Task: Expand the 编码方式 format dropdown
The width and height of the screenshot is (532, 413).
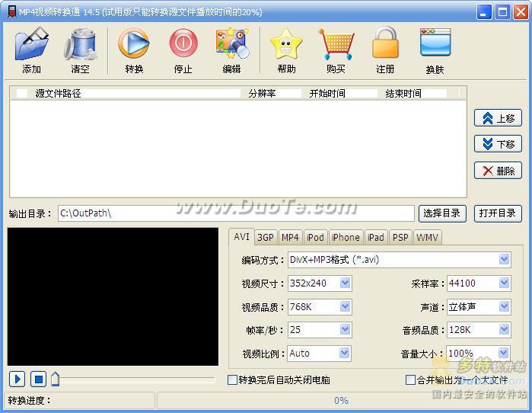Action: [504, 260]
